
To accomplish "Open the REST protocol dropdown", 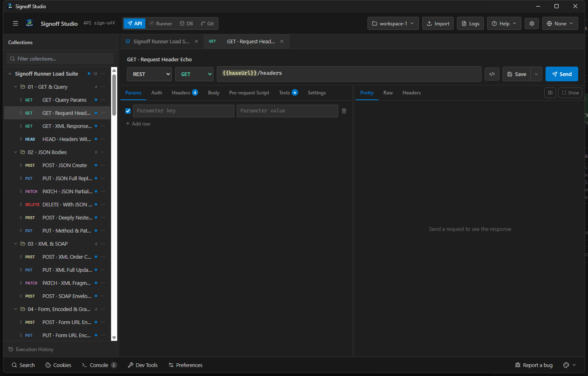I will 150,74.
